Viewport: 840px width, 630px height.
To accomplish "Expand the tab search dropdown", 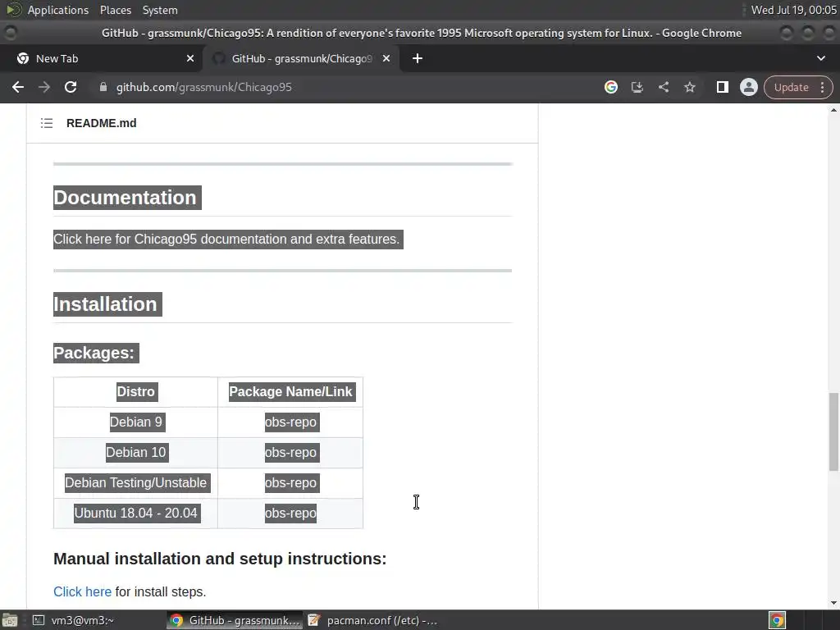I will 820,58.
